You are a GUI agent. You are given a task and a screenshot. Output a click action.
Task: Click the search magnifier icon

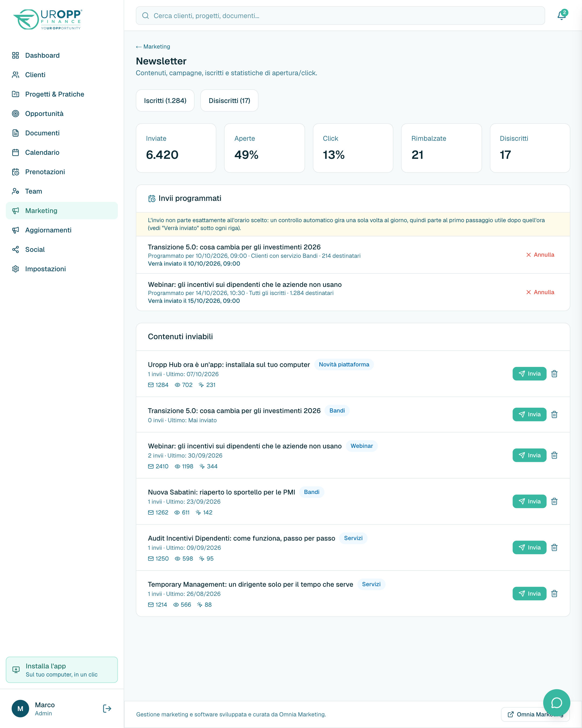[x=145, y=16]
